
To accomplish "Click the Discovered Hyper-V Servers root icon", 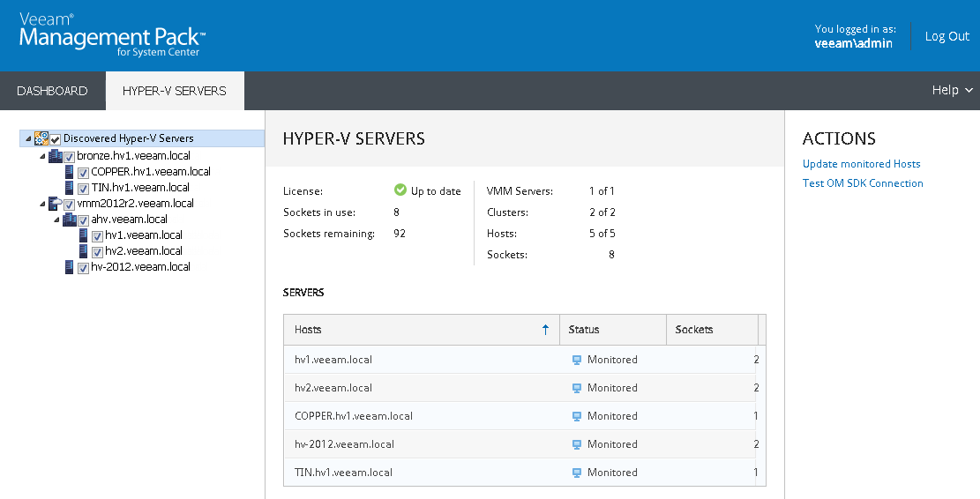I will pyautogui.click(x=41, y=138).
